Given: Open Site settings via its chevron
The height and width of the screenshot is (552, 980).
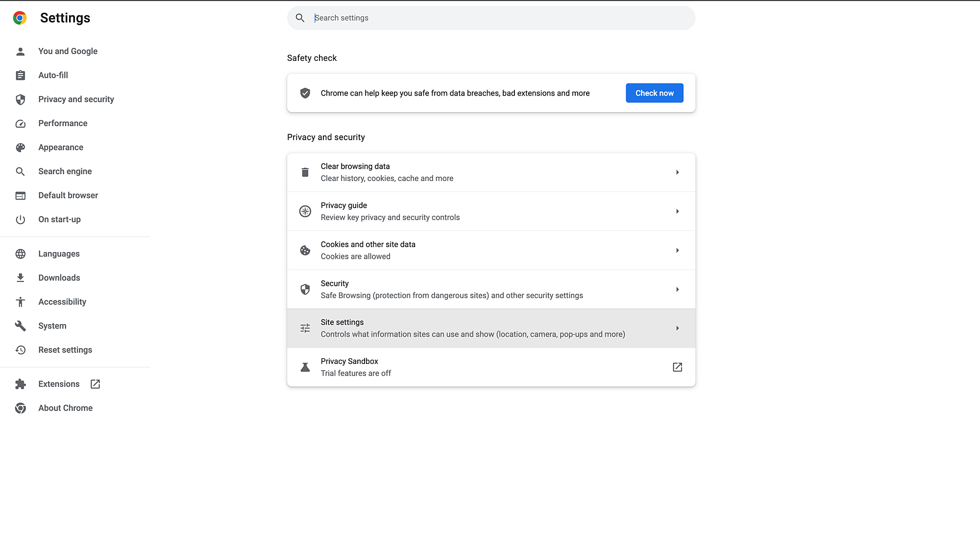Looking at the screenshot, I should tap(677, 328).
